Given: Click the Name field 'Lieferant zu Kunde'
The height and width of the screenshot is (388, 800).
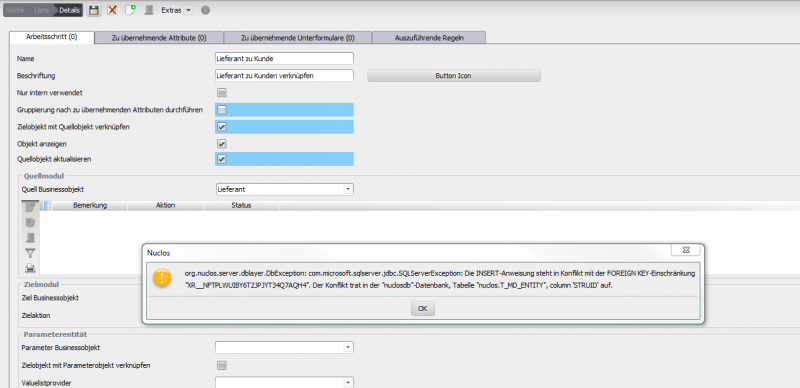Looking at the screenshot, I should [x=284, y=59].
